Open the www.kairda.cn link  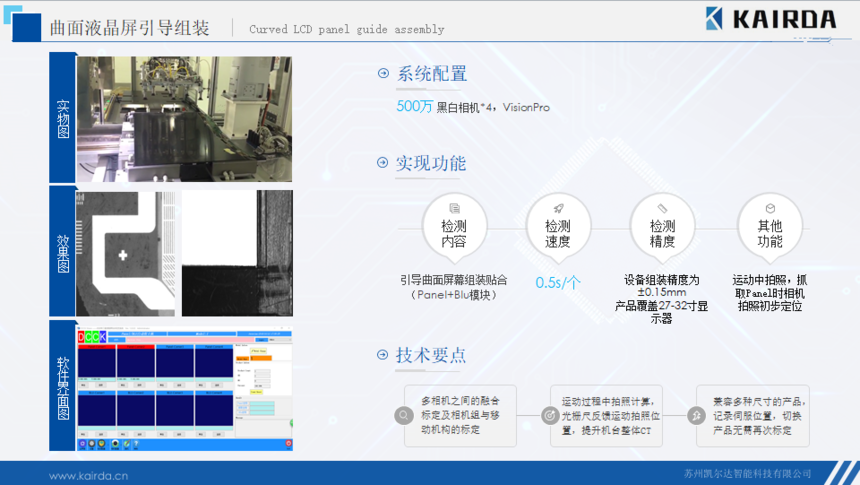[x=88, y=476]
